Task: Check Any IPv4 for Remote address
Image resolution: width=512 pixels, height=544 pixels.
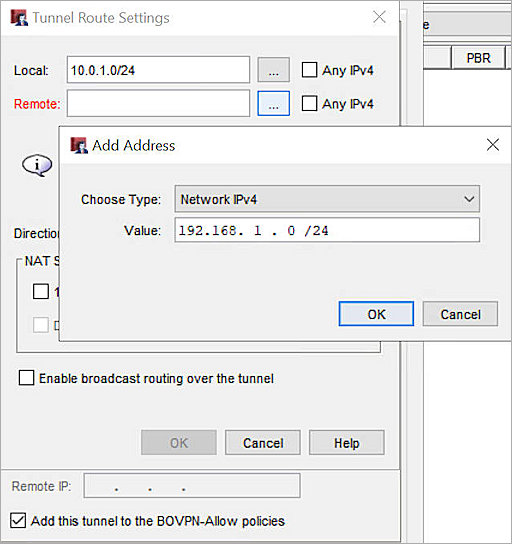Action: tap(309, 103)
